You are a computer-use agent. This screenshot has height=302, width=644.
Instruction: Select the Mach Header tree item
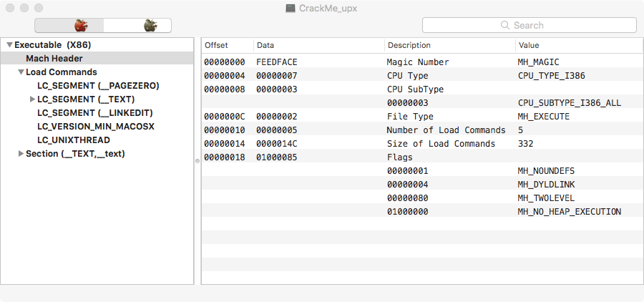point(54,59)
